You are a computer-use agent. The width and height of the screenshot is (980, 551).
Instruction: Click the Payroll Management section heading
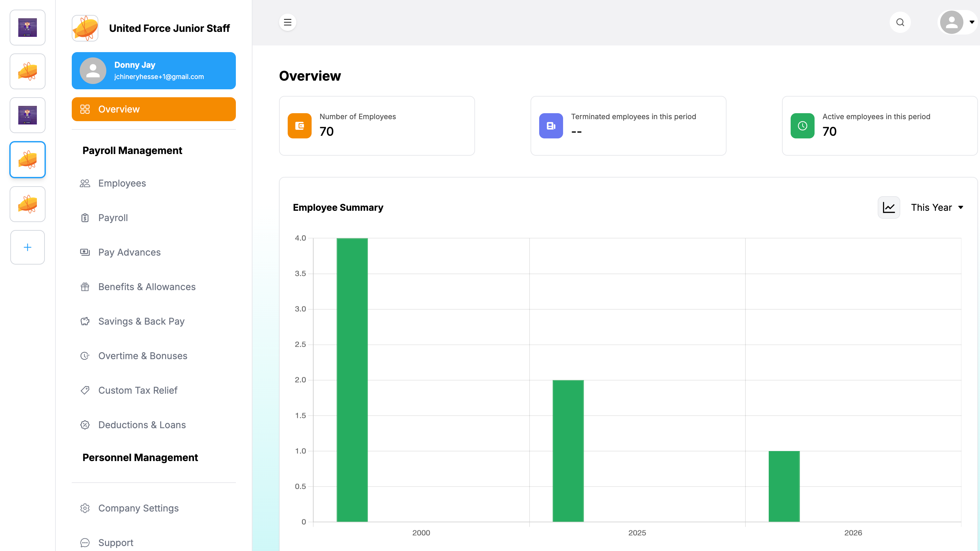133,150
